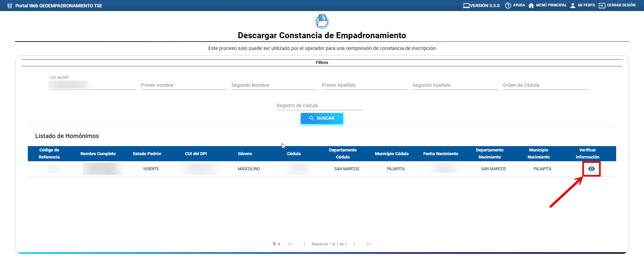The height and width of the screenshot is (258, 644).
Task: Click the Versión 3.3.0 monitor icon
Action: click(x=466, y=5)
